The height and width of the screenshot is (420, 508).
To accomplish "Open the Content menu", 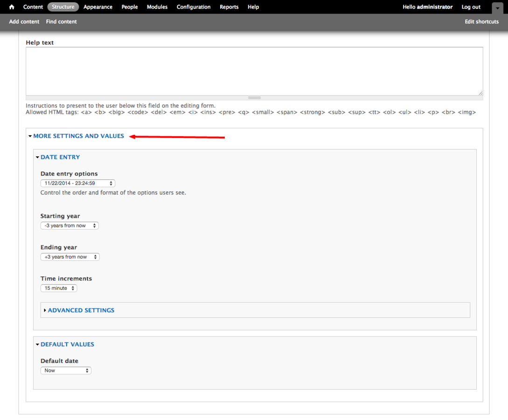I will tap(33, 7).
